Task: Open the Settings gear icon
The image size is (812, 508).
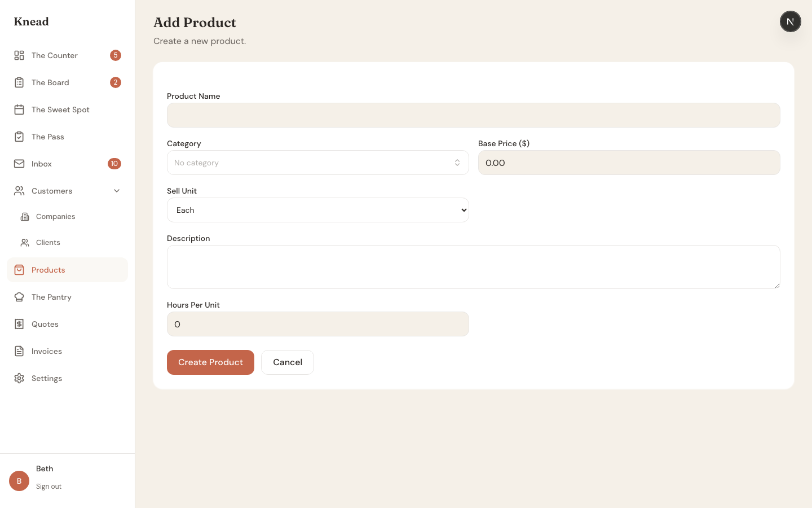Action: (x=19, y=378)
